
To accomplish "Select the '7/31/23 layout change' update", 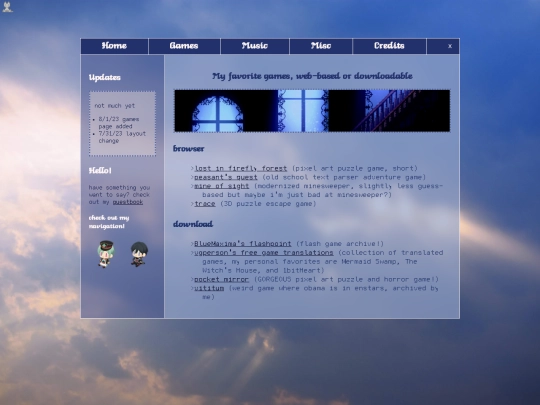I will coord(122,137).
